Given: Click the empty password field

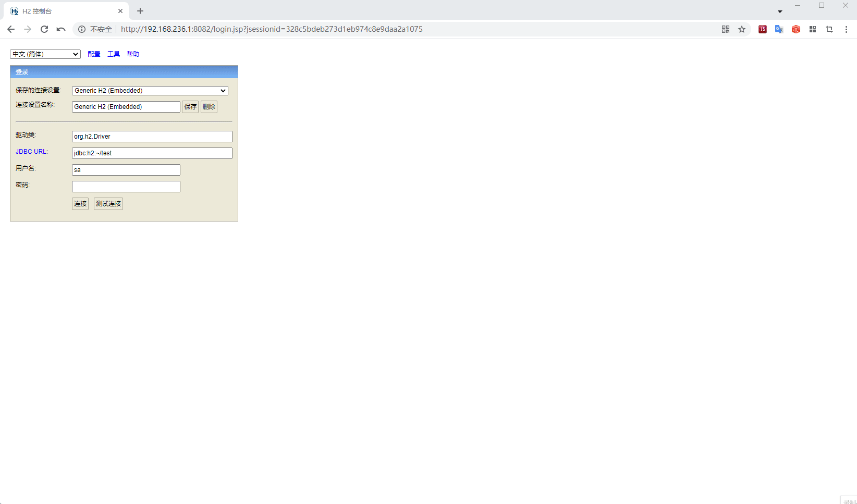Looking at the screenshot, I should coord(126,187).
